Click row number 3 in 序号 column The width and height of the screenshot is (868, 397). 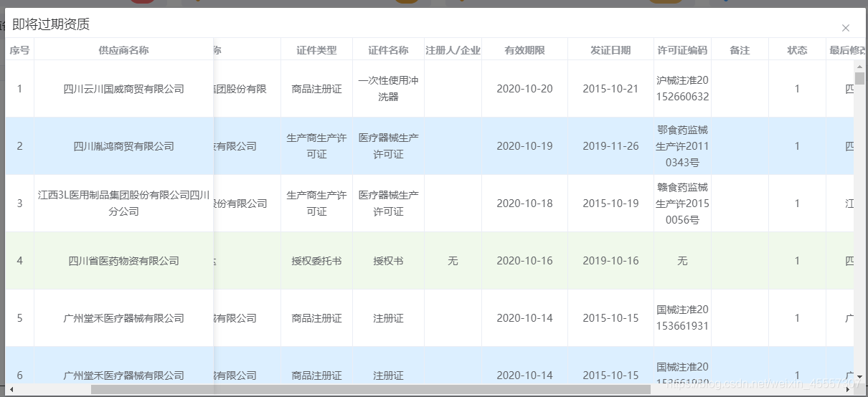coord(19,204)
